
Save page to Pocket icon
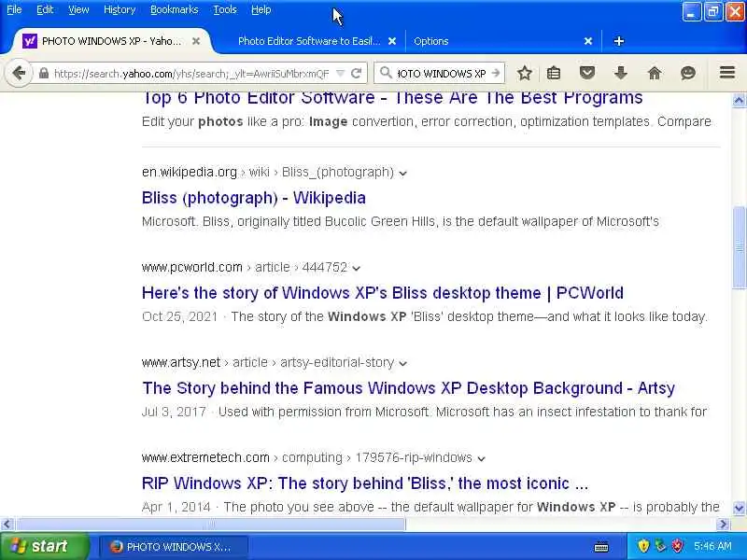click(x=587, y=73)
